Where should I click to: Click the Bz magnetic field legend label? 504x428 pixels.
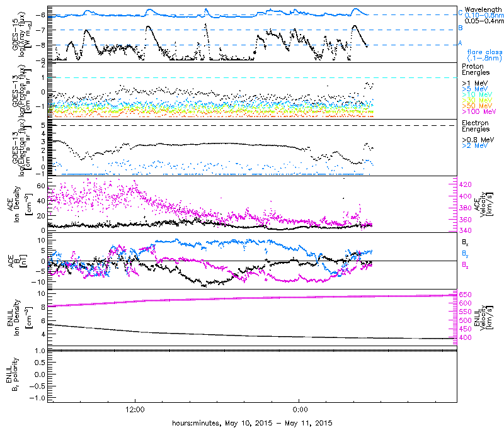(x=465, y=265)
